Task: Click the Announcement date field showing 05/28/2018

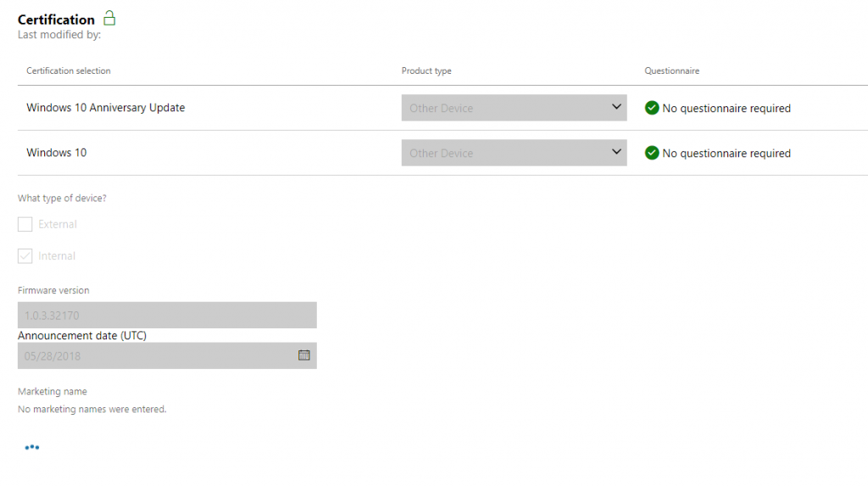Action: [167, 355]
